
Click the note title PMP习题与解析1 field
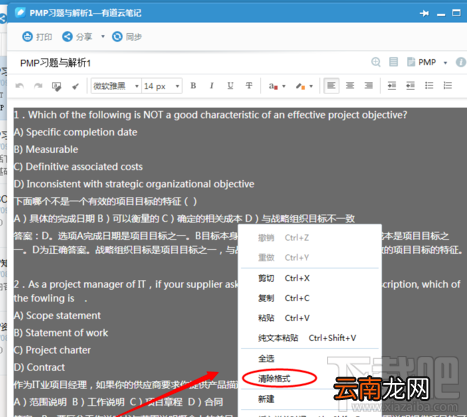(55, 63)
